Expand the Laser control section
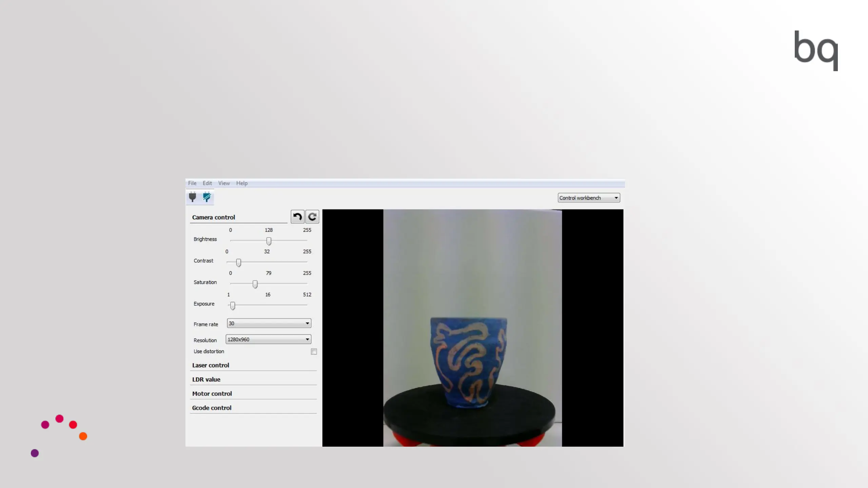 coord(211,365)
